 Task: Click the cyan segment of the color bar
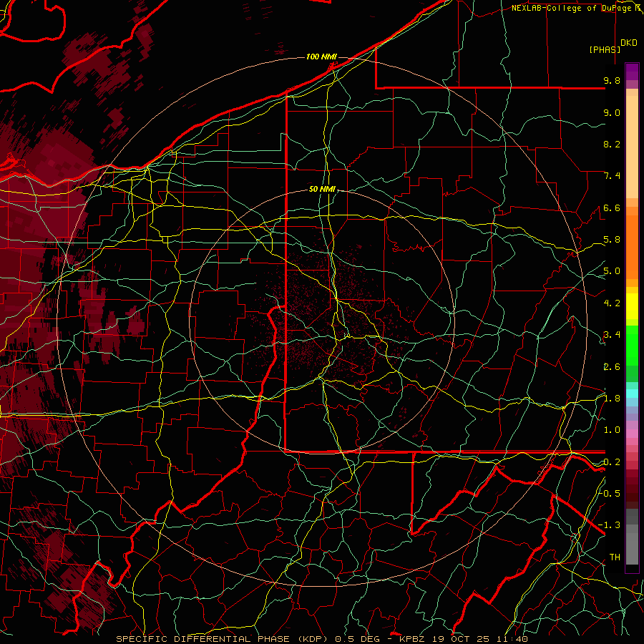(x=632, y=393)
